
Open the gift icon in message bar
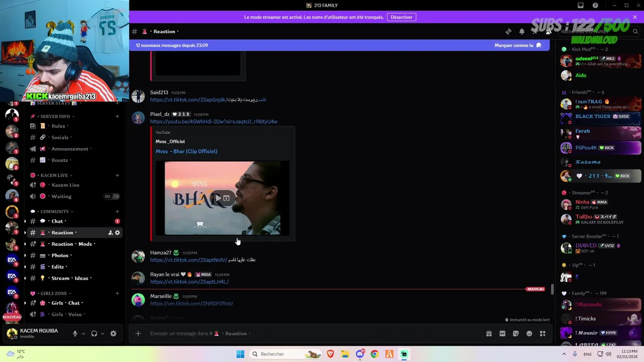click(x=489, y=333)
